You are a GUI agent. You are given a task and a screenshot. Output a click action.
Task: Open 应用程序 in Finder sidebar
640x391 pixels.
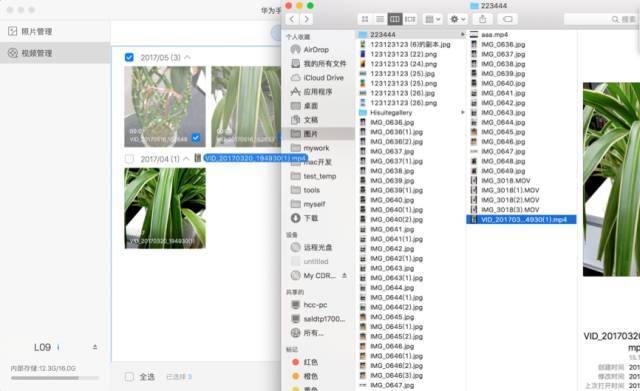pyautogui.click(x=311, y=91)
